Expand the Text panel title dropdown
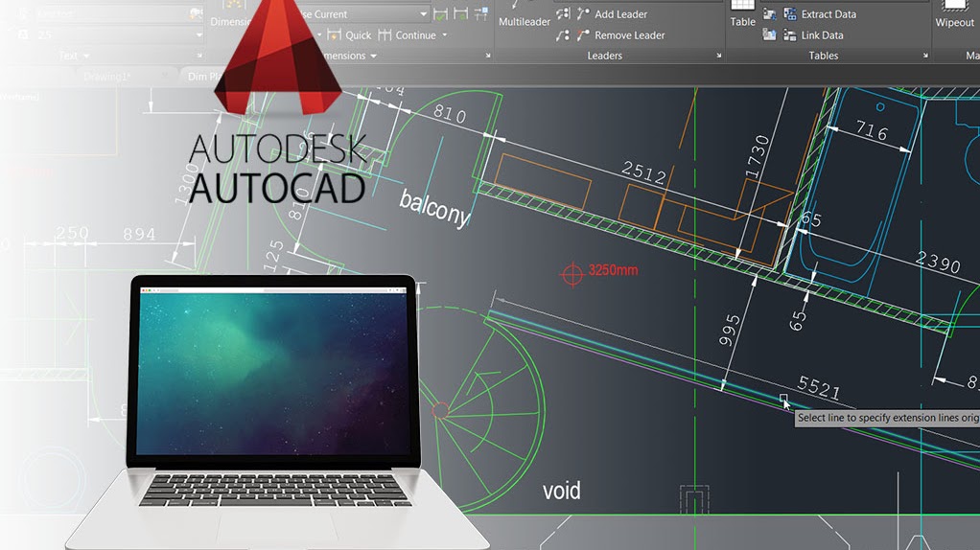Viewport: 980px width, 550px height. (x=86, y=56)
